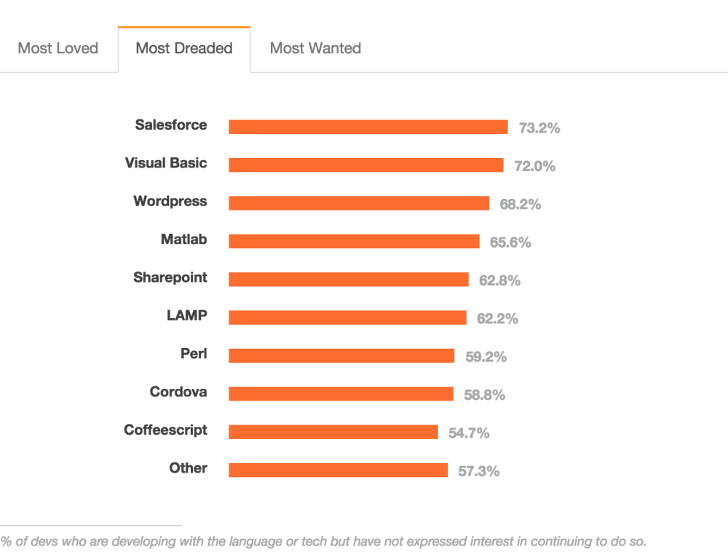This screenshot has width=728, height=560.
Task: Click the Visual Basic label
Action: tap(166, 162)
